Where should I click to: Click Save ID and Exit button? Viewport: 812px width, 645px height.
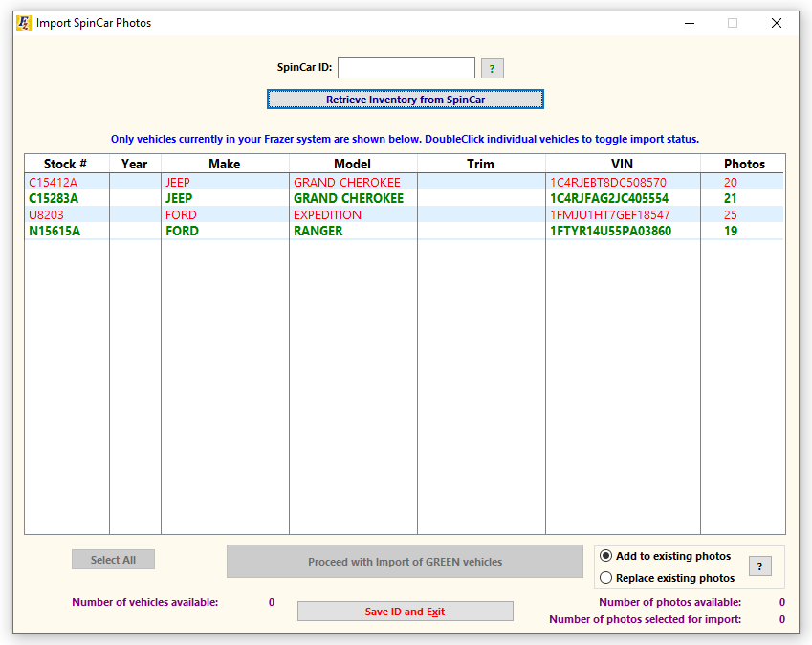405,612
